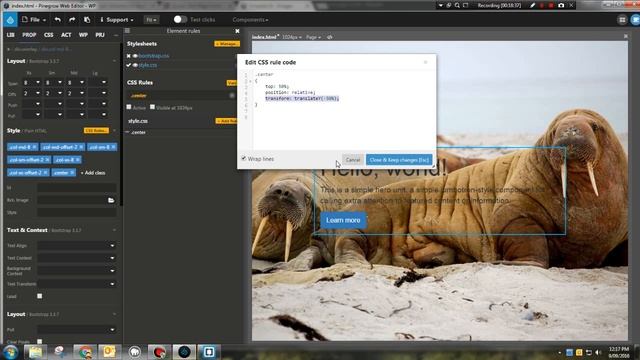Toggle the checkmark next to style.css
The image size is (640, 360).
click(x=129, y=65)
